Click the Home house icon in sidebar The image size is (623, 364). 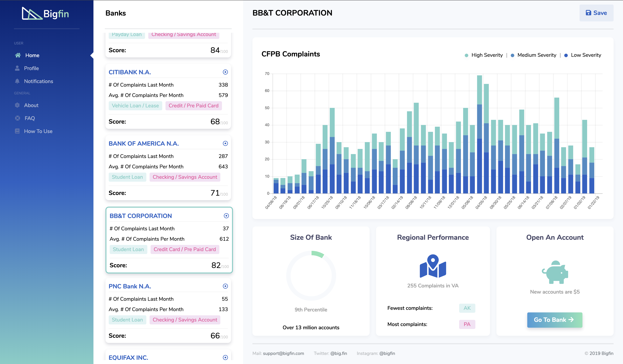coord(18,55)
